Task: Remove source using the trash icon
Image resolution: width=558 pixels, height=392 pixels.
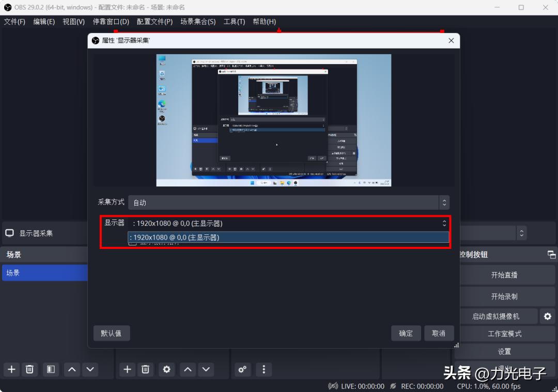Action: point(145,369)
